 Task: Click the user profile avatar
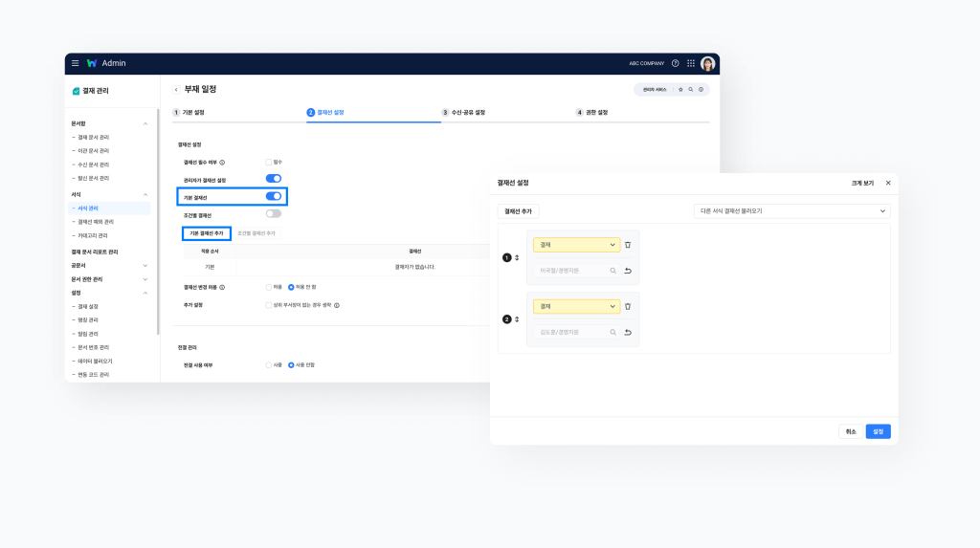point(707,63)
